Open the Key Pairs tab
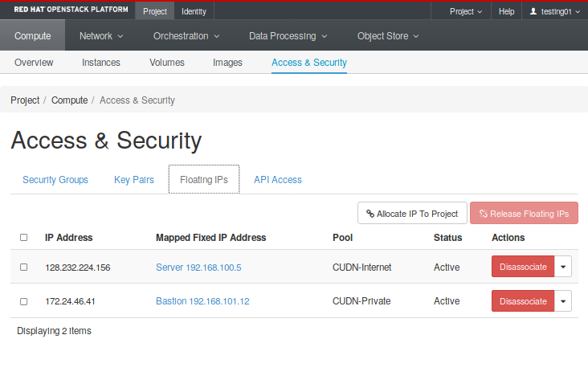 point(134,180)
